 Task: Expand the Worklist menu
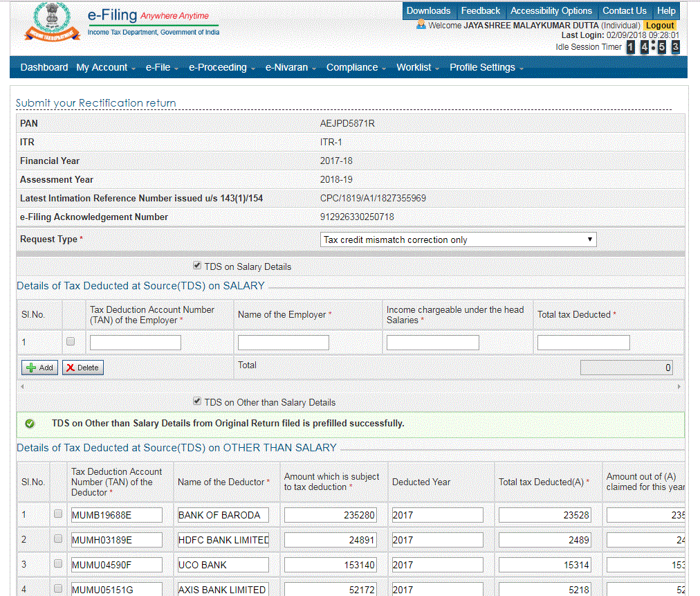pyautogui.click(x=418, y=67)
